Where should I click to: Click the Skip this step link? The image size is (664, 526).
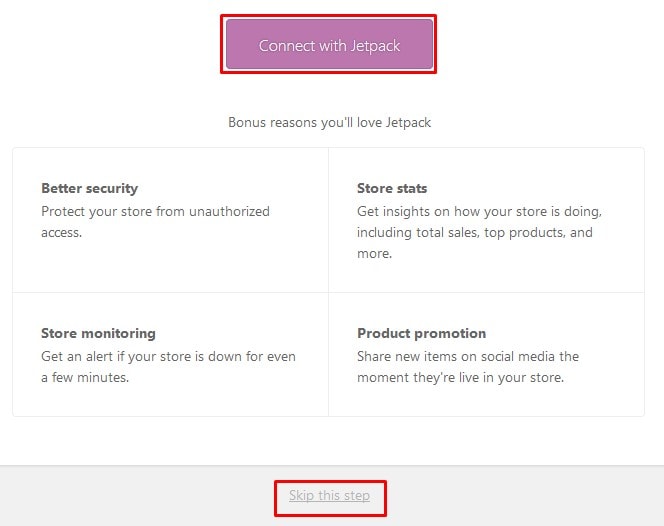coord(329,496)
